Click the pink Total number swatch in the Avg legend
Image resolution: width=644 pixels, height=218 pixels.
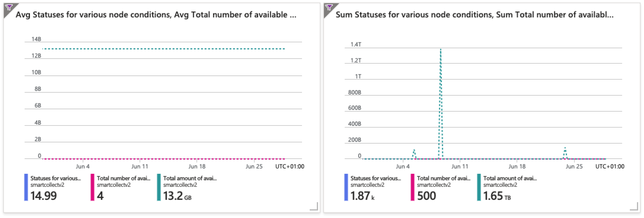[92, 187]
